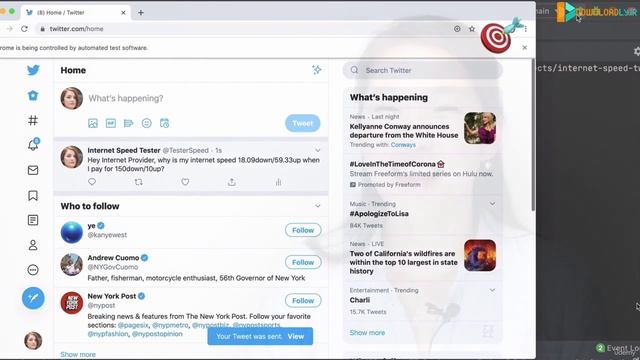Click the Twitter bird logo
This screenshot has width=640, height=360.
pyautogui.click(x=33, y=70)
